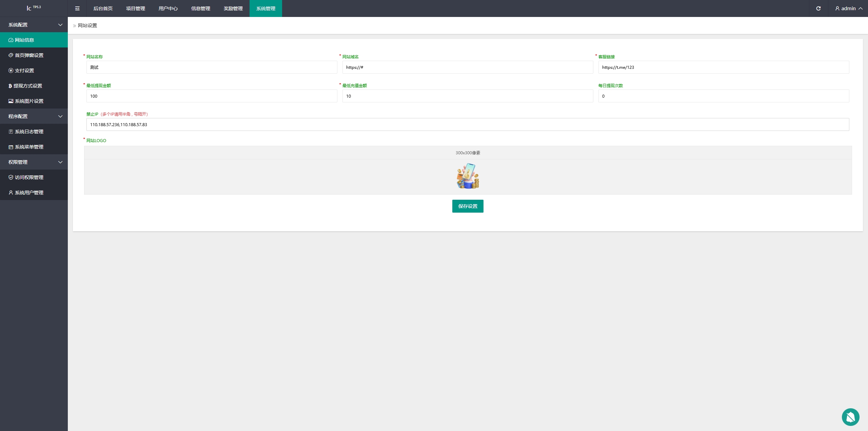Click the person icon beside 系统用户管理
868x431 pixels.
click(11, 193)
